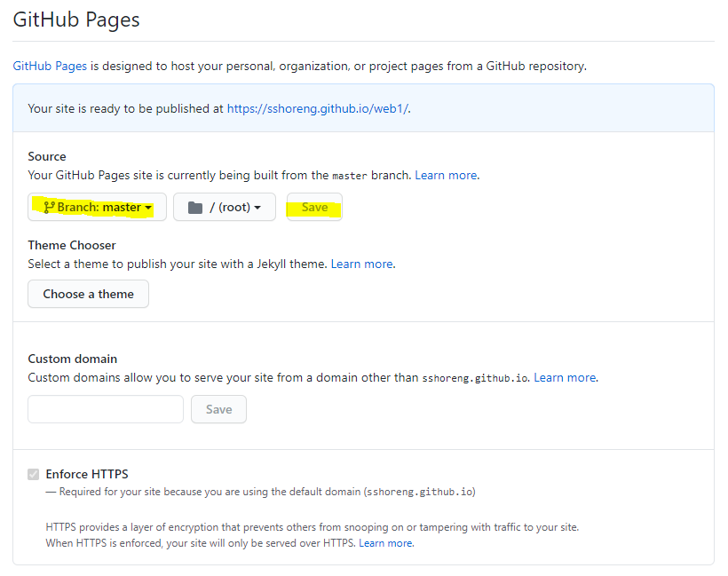Open the / (root) folder dropdown
Screen dimensions: 728x576
click(225, 207)
